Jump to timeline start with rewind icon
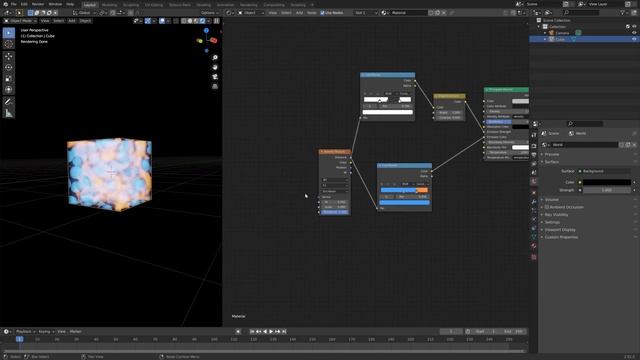Screen dimensions: 640x360 [252, 332]
